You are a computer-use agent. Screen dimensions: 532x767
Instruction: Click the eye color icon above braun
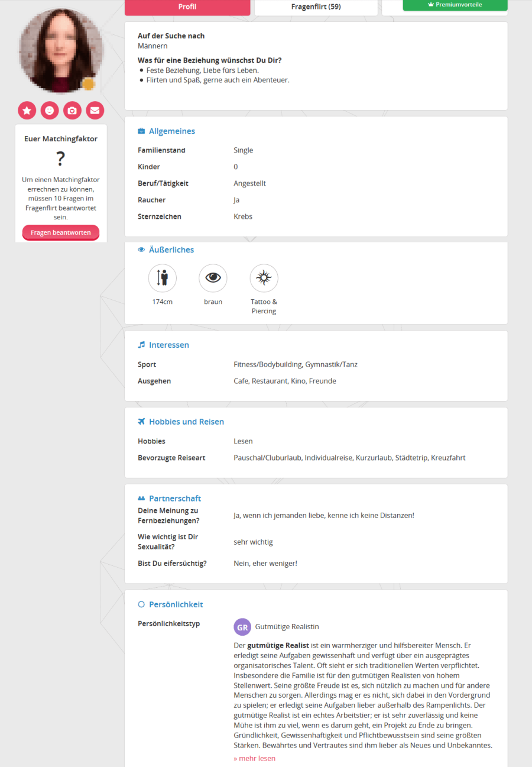[213, 278]
